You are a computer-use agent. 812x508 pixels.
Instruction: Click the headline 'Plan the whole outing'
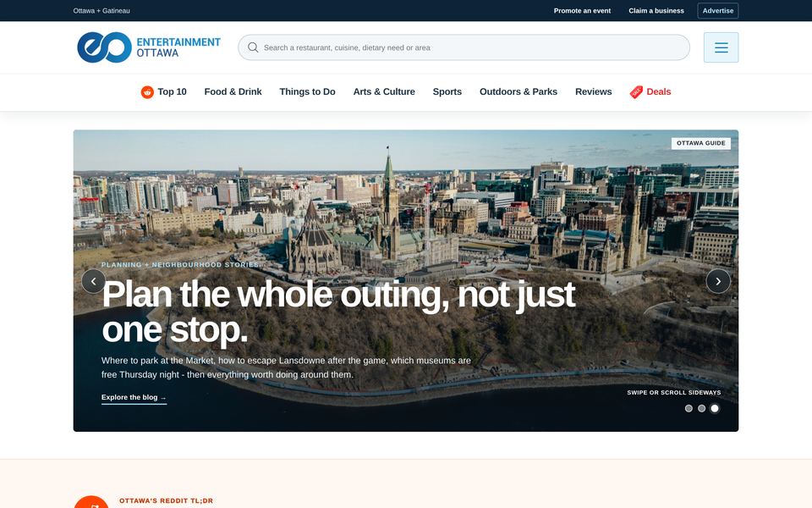(x=338, y=312)
